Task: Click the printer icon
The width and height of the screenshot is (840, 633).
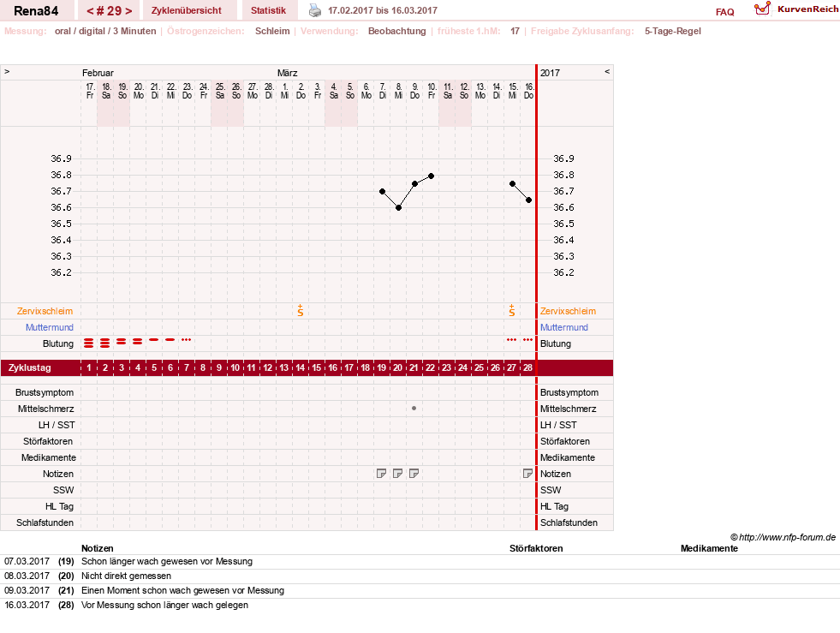Action: pos(315,10)
